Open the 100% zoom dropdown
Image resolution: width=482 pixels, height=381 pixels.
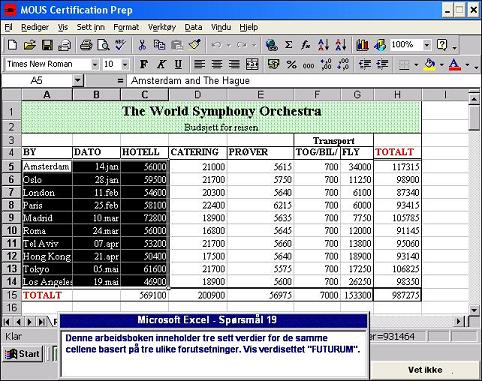[x=427, y=45]
